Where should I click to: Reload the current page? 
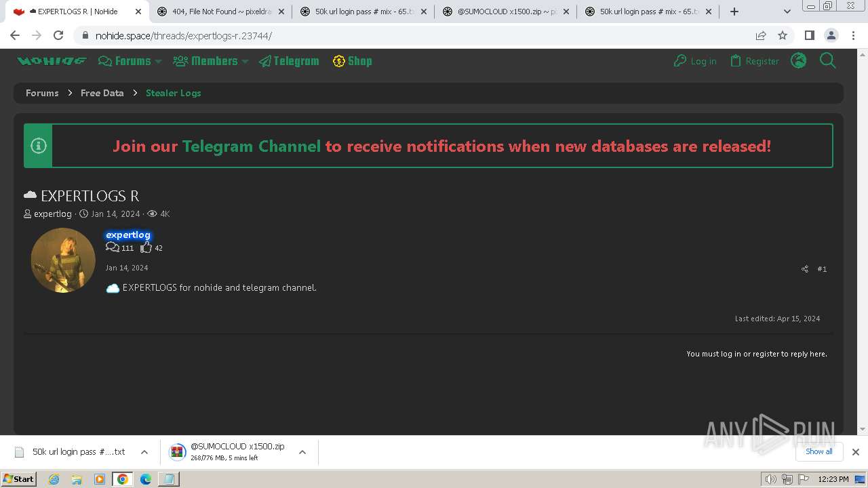(x=58, y=36)
